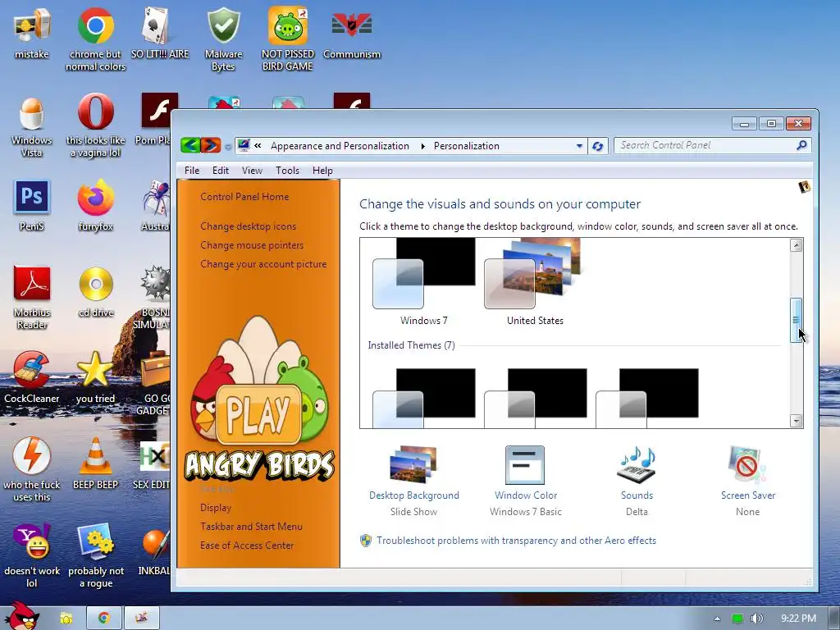Click 'Change desktop icons' link
Image resolution: width=840 pixels, height=630 pixels.
click(x=248, y=226)
